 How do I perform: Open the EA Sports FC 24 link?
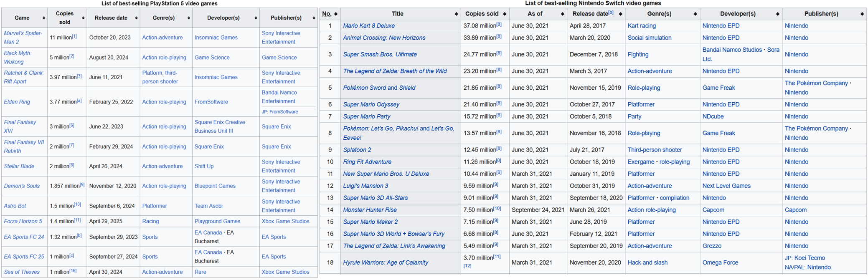pyautogui.click(x=24, y=237)
